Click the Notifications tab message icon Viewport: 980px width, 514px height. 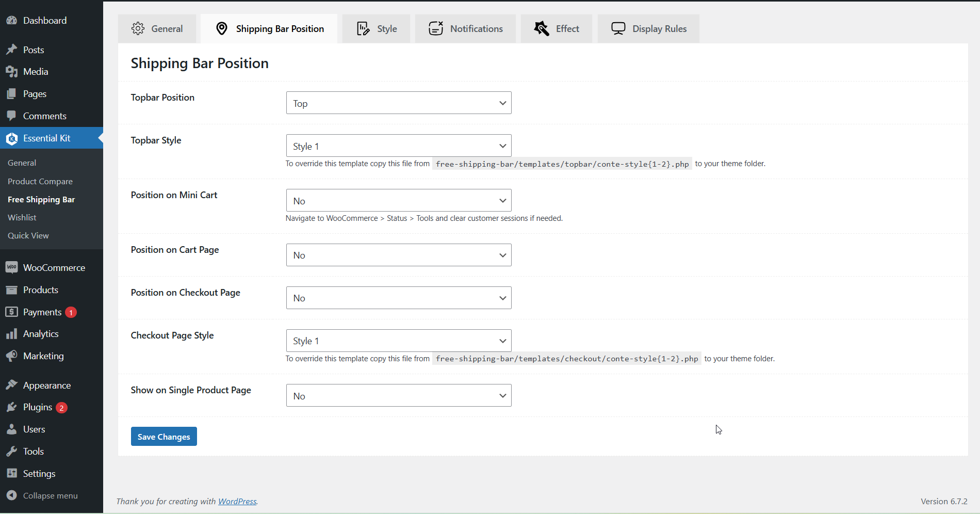click(436, 28)
